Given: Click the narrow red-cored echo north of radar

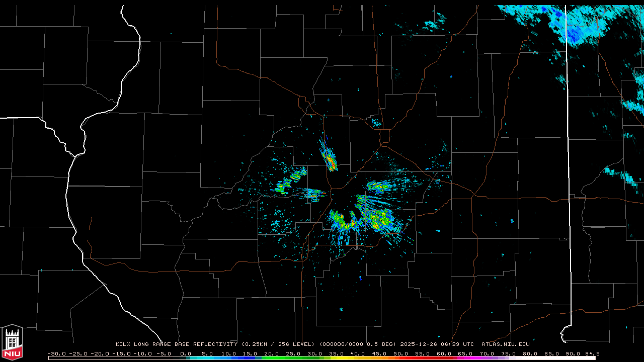Looking at the screenshot, I should (330, 160).
